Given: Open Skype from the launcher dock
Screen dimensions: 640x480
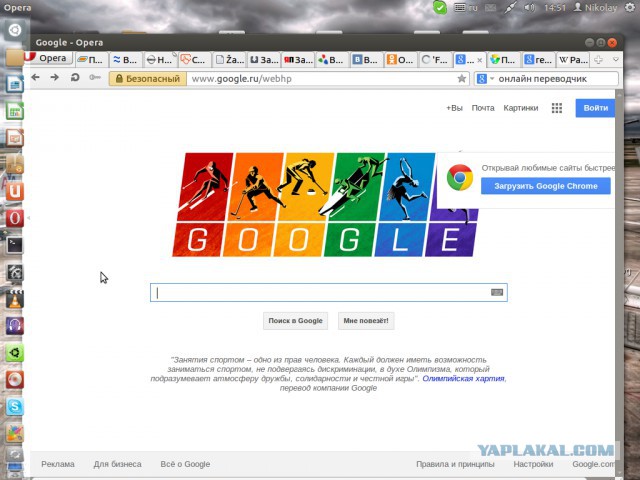Looking at the screenshot, I should point(15,406).
